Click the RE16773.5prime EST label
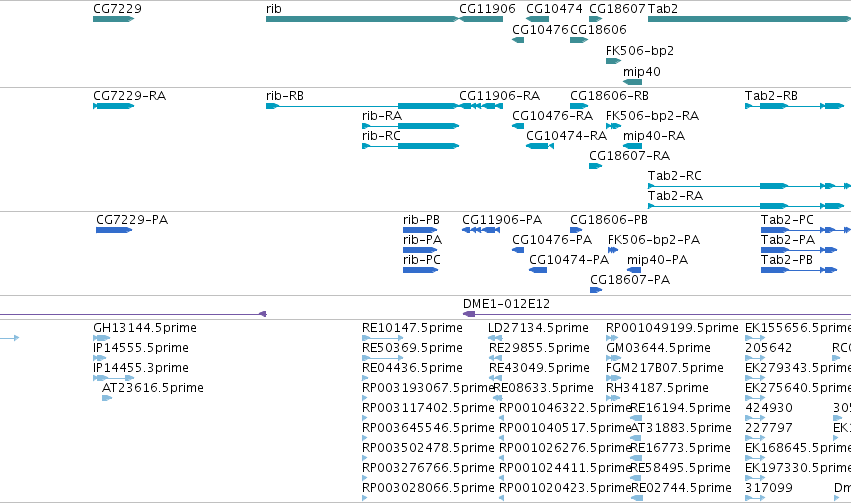The height and width of the screenshot is (503, 851). [x=681, y=448]
